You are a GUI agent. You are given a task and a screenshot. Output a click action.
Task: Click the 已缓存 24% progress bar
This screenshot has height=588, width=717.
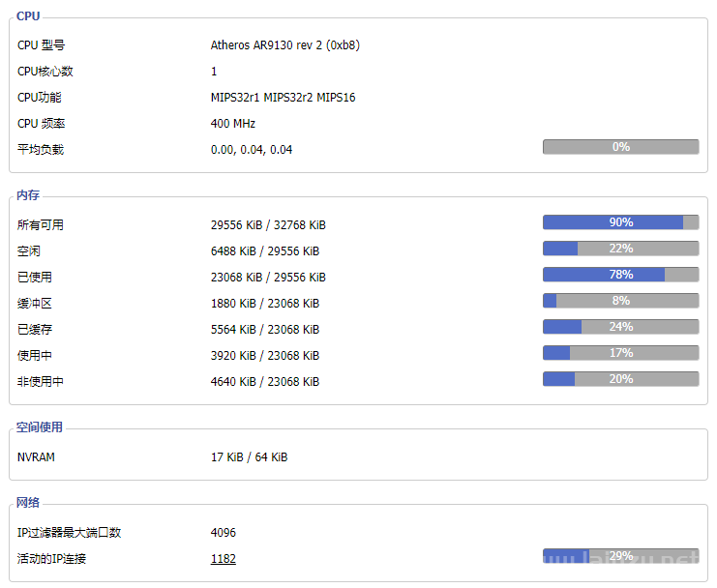pyautogui.click(x=620, y=327)
